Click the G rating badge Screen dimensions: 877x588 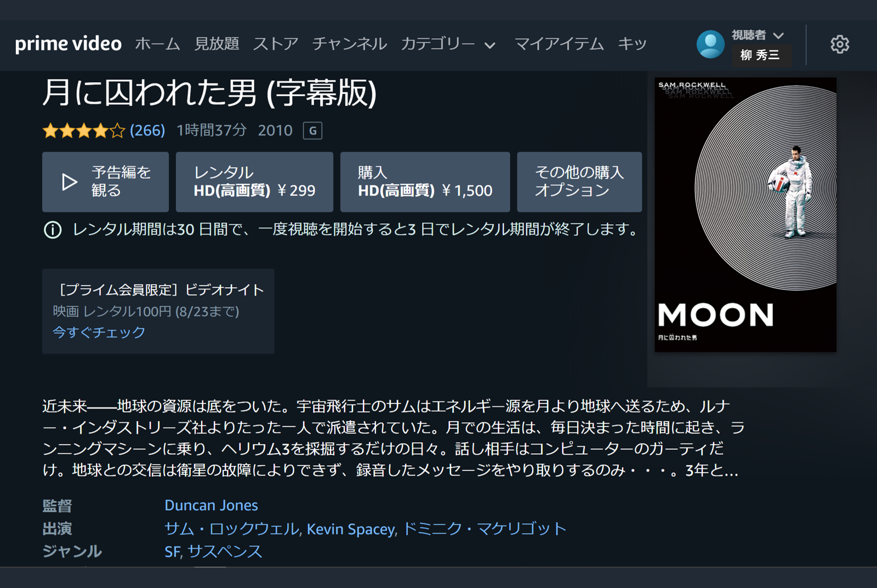(x=312, y=130)
